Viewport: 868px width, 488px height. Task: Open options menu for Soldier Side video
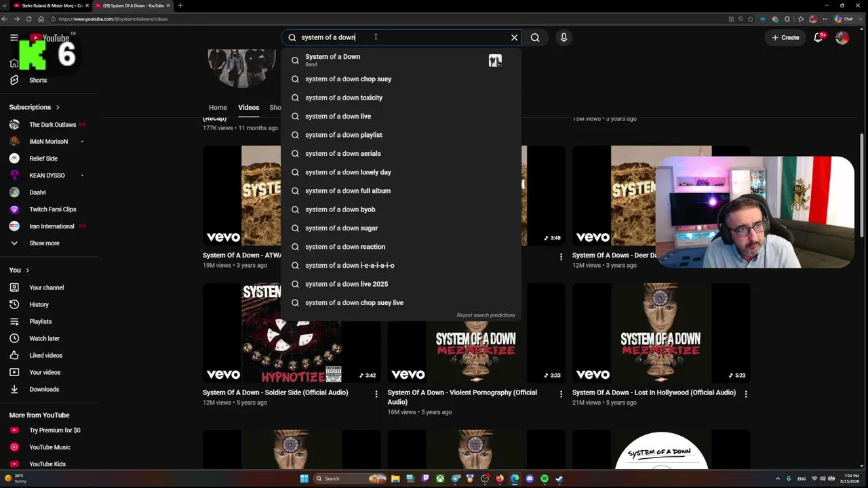tap(376, 394)
